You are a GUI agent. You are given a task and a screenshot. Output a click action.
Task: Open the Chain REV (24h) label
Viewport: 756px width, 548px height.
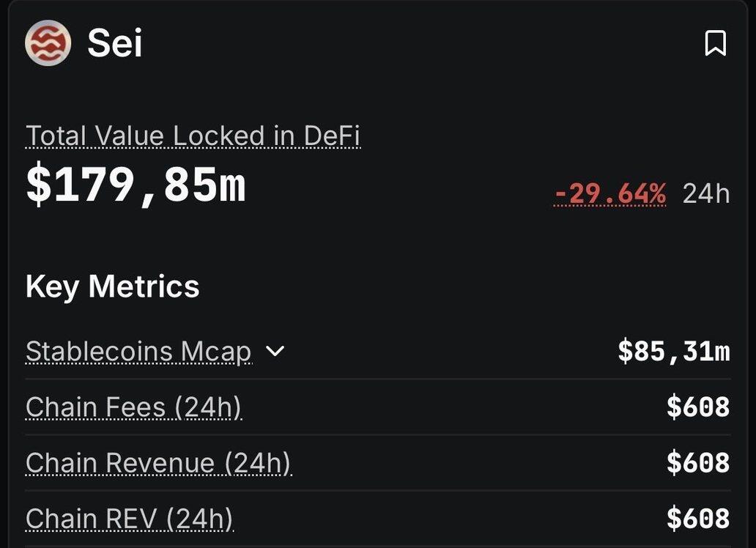pyautogui.click(x=129, y=519)
